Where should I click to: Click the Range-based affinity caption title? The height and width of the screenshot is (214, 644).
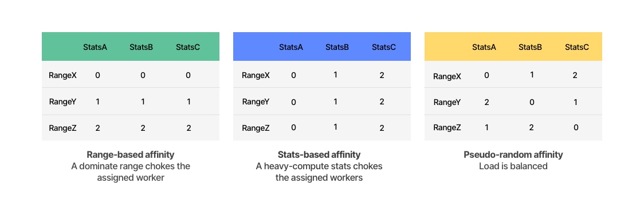pos(131,155)
